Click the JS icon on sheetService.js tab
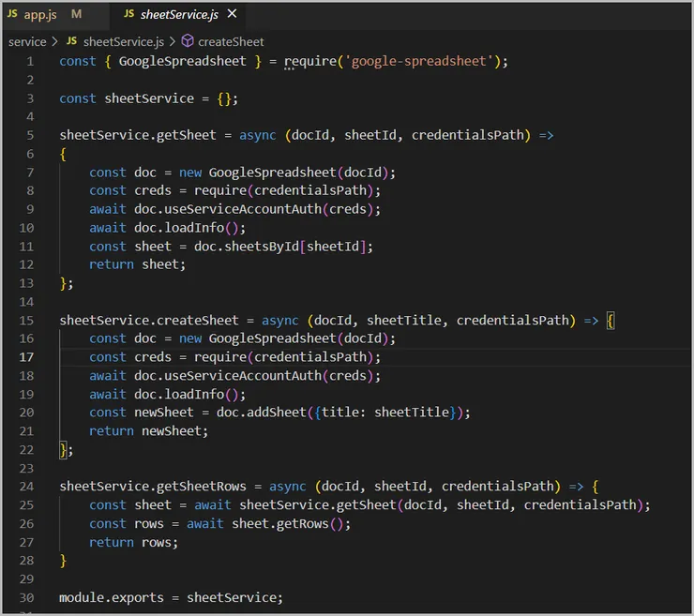 (x=128, y=14)
